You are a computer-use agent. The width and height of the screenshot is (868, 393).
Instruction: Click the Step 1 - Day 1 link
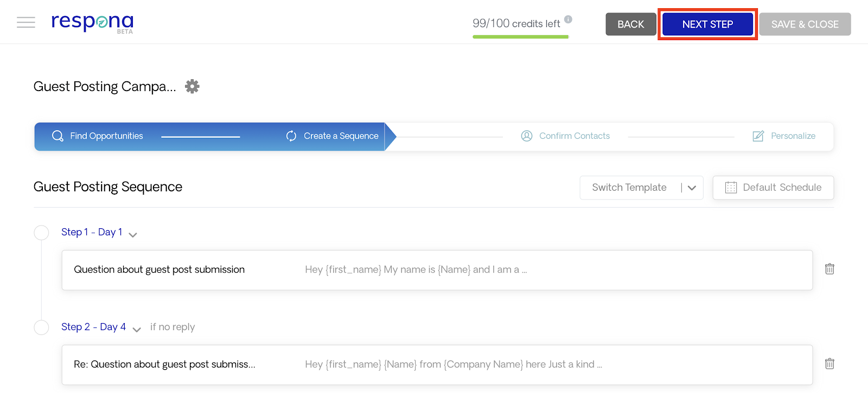tap(92, 232)
